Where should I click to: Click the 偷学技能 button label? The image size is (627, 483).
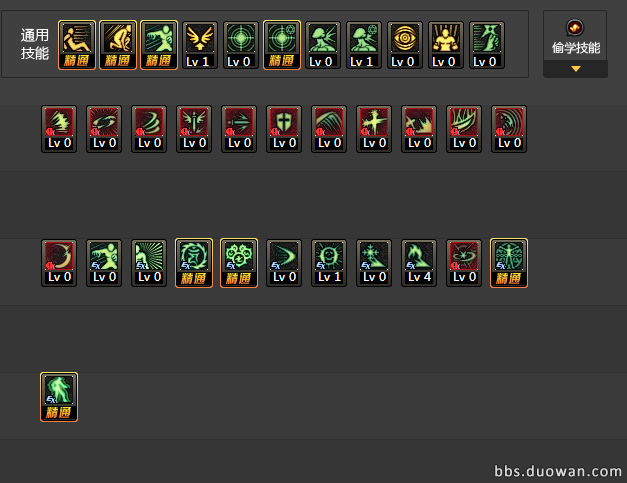tap(576, 48)
